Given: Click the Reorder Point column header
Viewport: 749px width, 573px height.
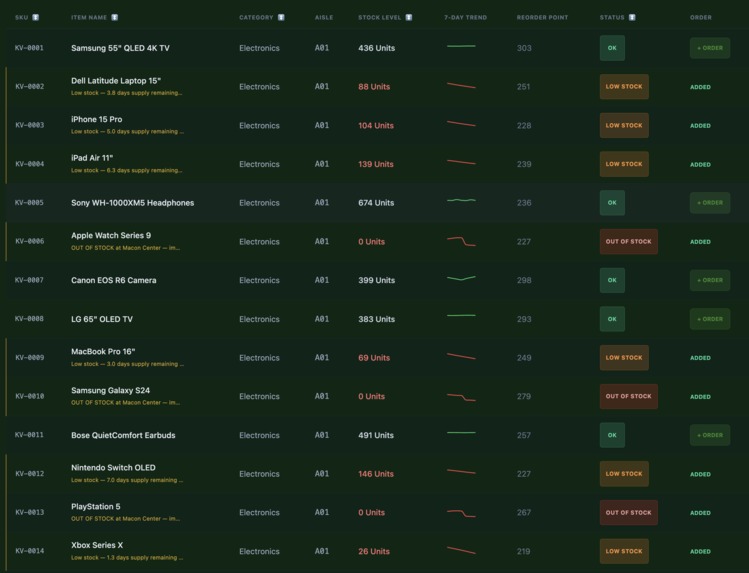Looking at the screenshot, I should [542, 18].
